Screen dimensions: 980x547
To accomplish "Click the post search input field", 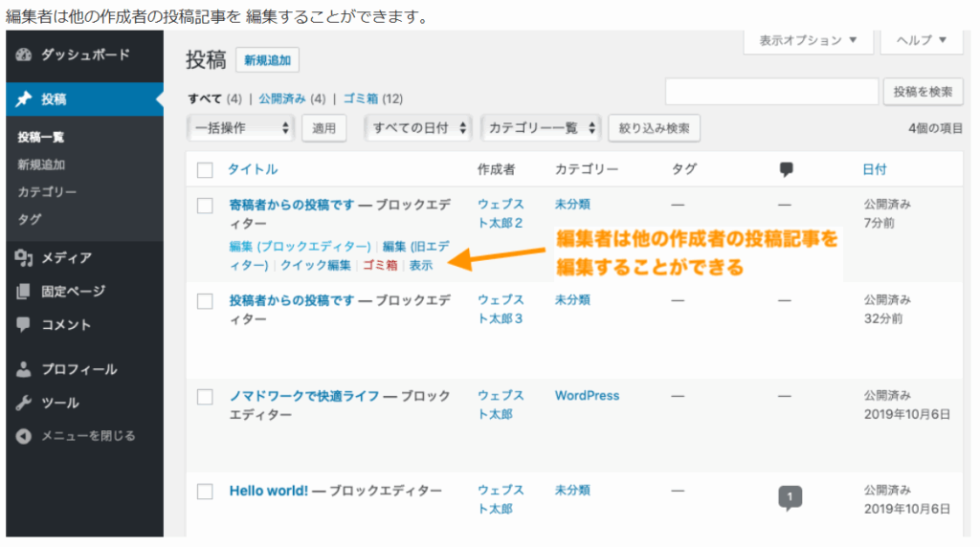I will pos(771,92).
